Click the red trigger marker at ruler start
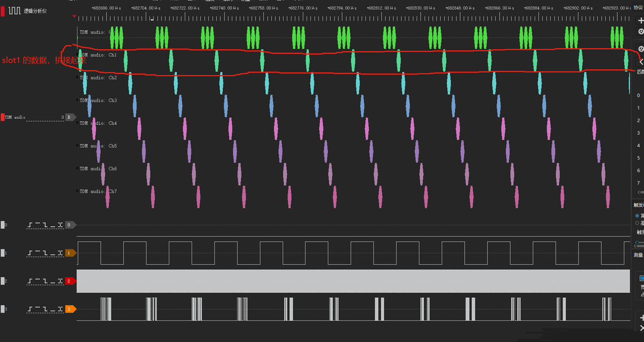Image resolution: width=644 pixels, height=342 pixels. coord(74,16)
